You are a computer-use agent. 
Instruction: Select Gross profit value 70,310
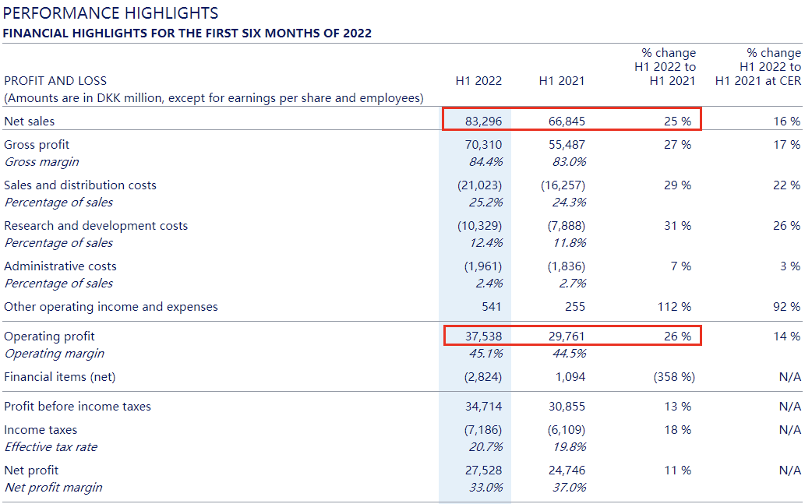click(483, 145)
